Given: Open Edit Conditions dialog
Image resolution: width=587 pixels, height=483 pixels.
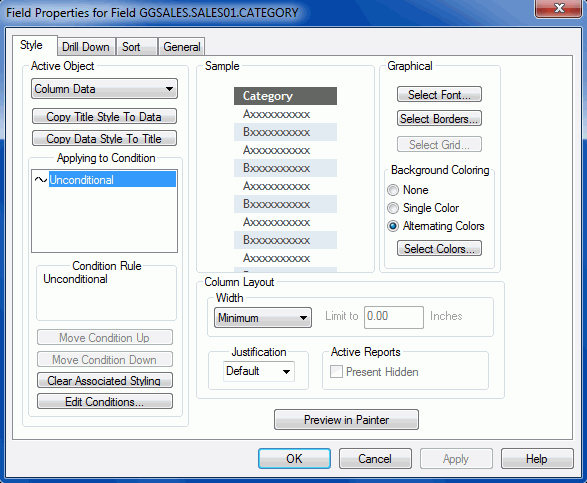Looking at the screenshot, I should (105, 401).
